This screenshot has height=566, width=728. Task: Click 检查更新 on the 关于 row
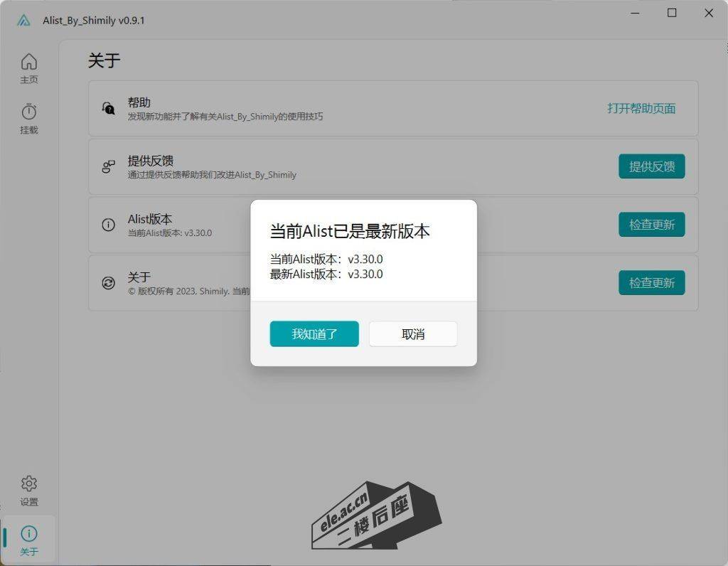click(x=651, y=282)
